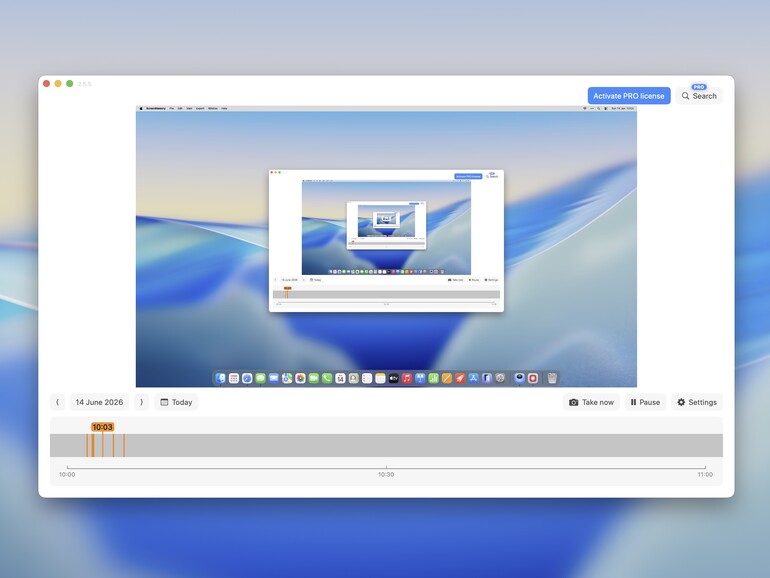
Task: Click the Trash icon in the preview dock
Action: (x=552, y=378)
